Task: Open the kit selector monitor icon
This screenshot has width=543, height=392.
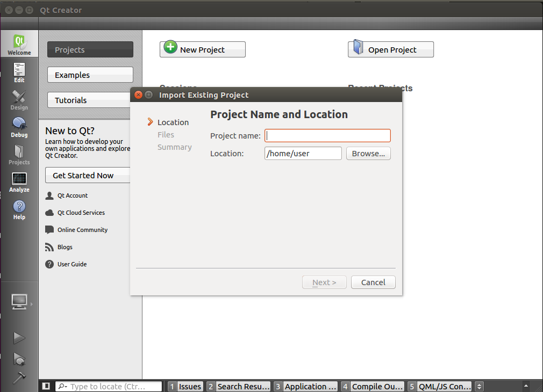Action: coord(19,302)
